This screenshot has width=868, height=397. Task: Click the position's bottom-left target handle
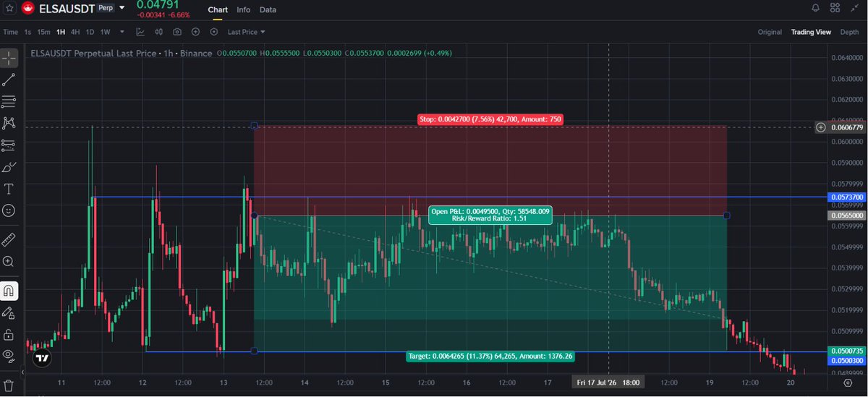click(254, 351)
